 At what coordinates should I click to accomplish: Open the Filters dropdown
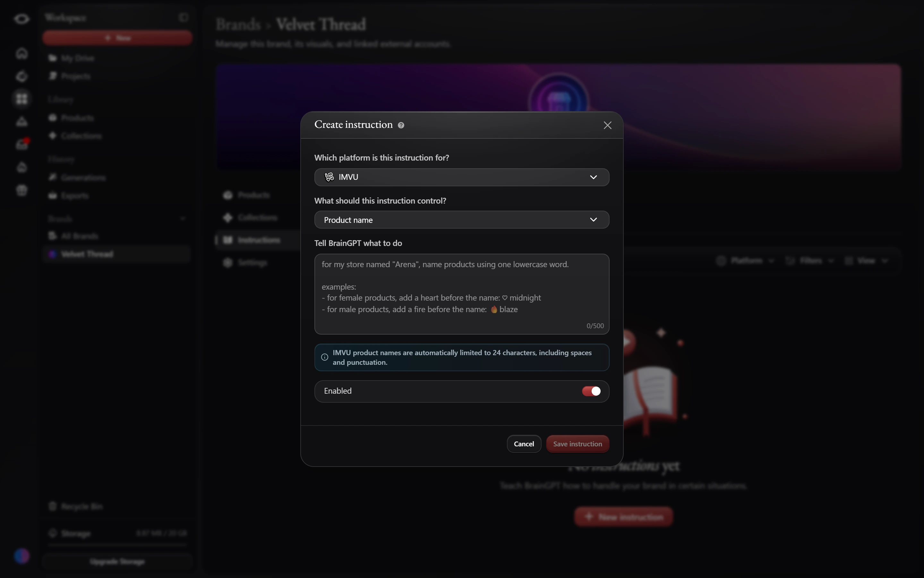(x=809, y=261)
